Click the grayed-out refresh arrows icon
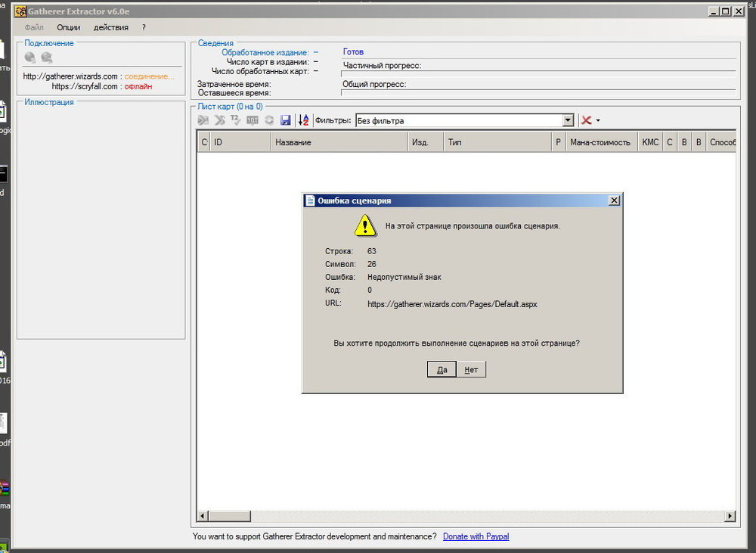The height and width of the screenshot is (553, 756). pyautogui.click(x=269, y=120)
